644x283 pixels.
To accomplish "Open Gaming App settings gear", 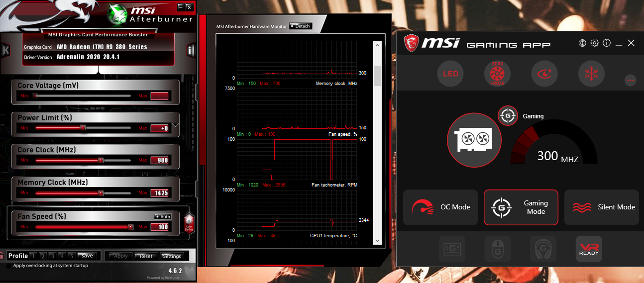I will 594,43.
